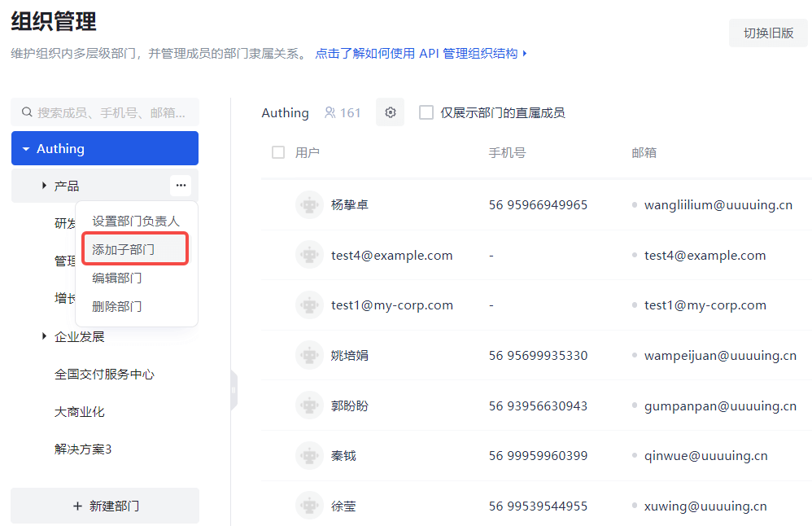Click the member count people icon beside Authing
This screenshot has height=526, width=812.
[329, 112]
